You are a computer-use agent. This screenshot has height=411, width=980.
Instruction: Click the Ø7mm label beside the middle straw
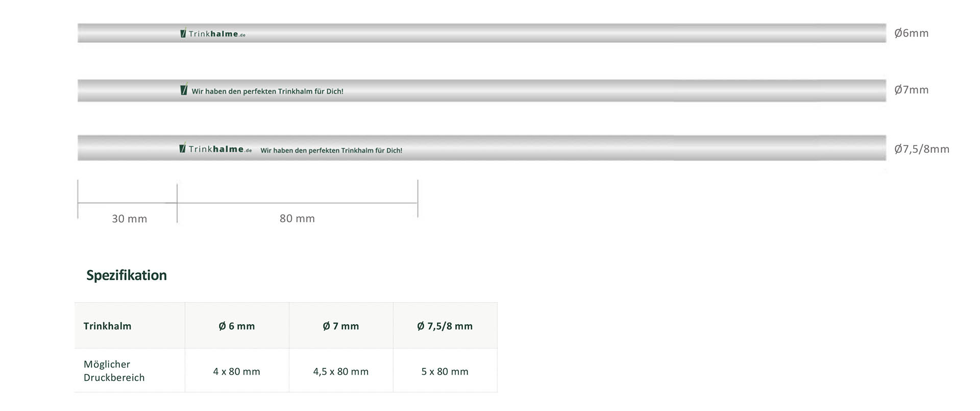point(911,90)
